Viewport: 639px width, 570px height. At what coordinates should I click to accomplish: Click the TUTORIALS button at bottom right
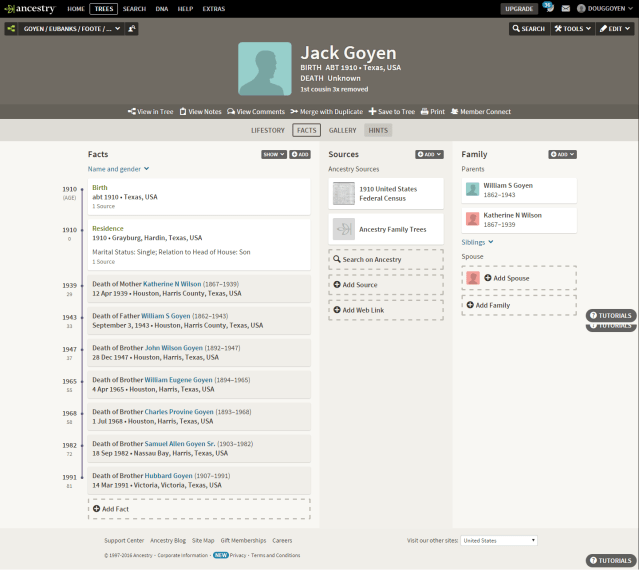tap(610, 561)
